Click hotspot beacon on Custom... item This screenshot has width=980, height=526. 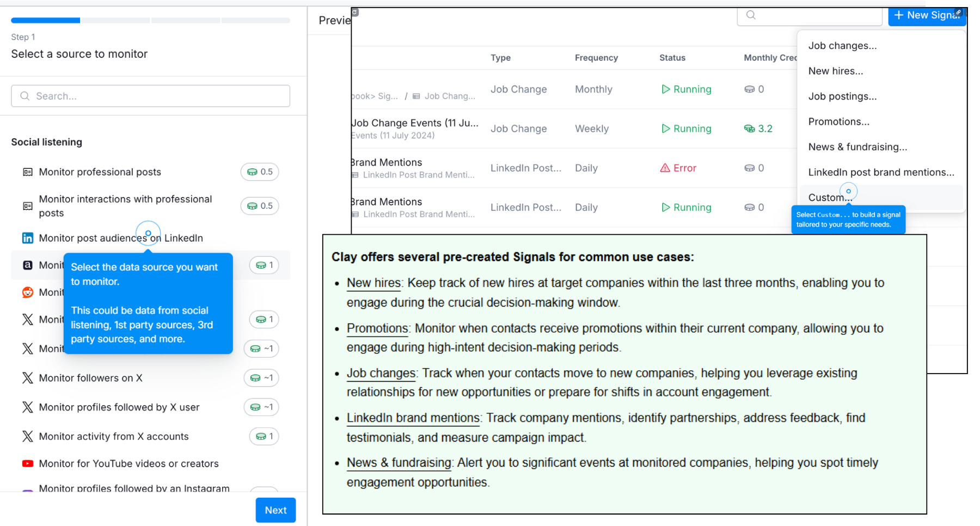tap(848, 191)
